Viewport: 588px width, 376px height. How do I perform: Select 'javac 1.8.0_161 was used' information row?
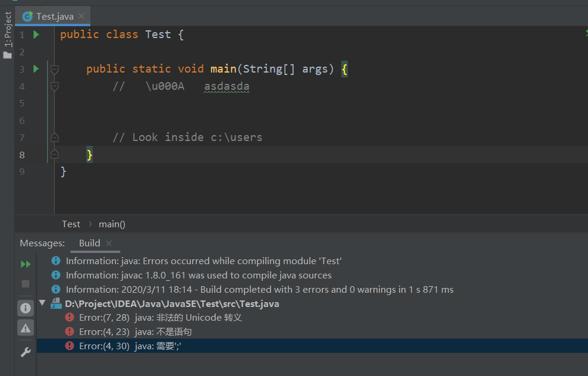click(199, 275)
